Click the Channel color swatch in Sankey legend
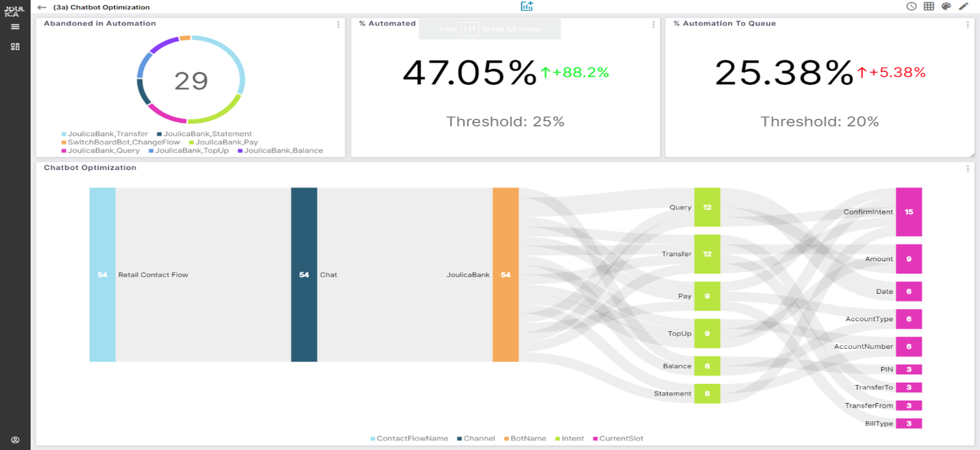The height and width of the screenshot is (450, 980). (460, 439)
